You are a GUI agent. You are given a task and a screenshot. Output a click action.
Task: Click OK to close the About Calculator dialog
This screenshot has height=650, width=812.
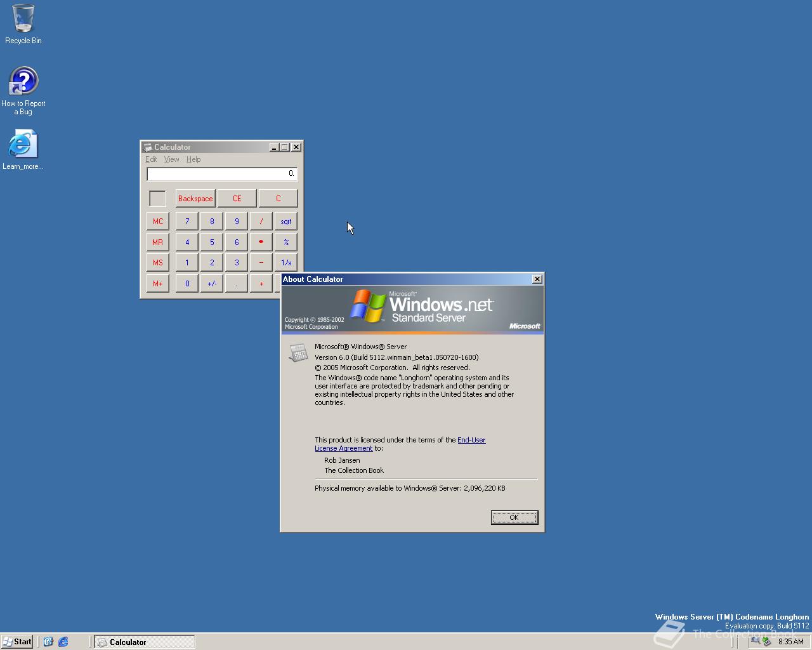point(514,517)
